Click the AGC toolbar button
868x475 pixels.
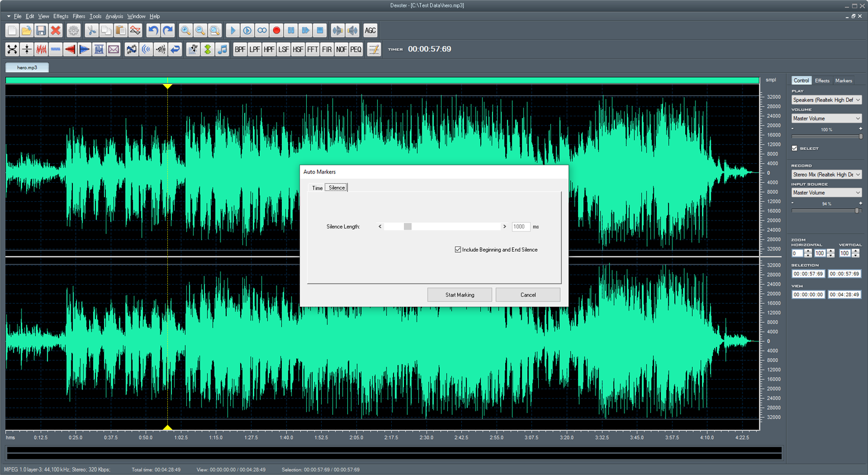click(370, 31)
